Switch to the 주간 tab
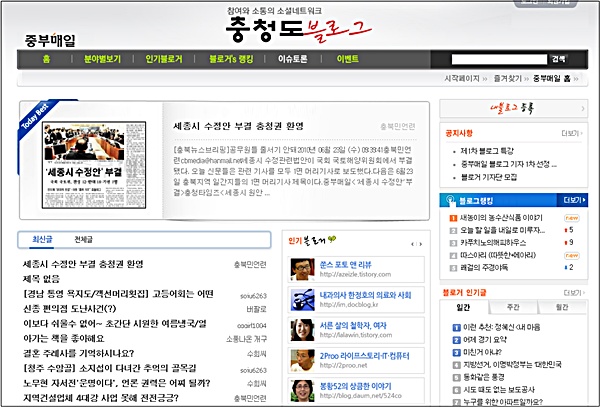The image size is (600, 407). coord(513,307)
